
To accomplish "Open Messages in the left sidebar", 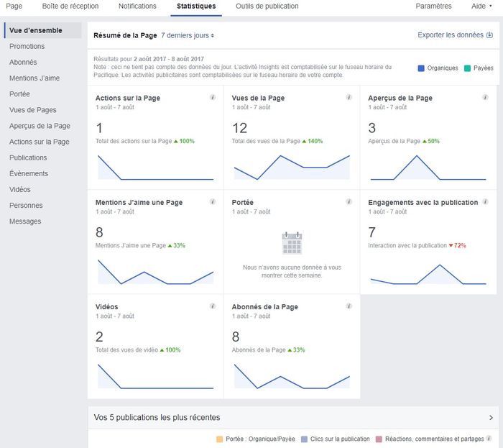I will (x=25, y=221).
